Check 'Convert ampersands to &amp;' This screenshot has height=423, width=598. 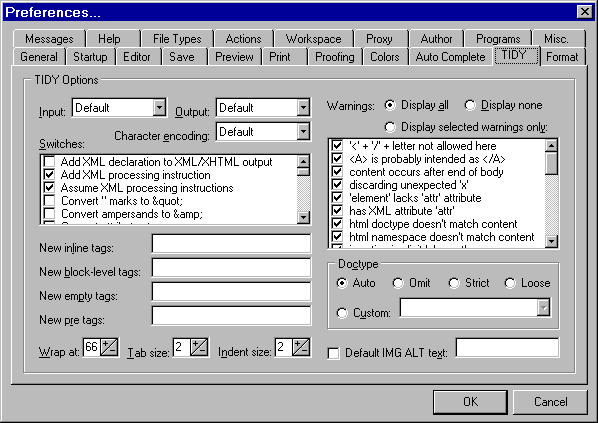pos(49,214)
